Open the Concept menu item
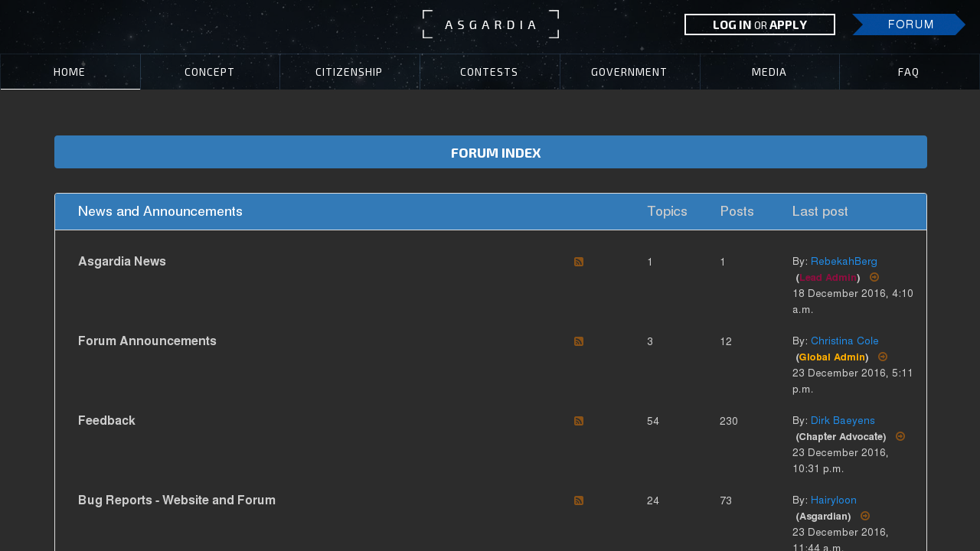Image resolution: width=980 pixels, height=551 pixels. tap(210, 72)
